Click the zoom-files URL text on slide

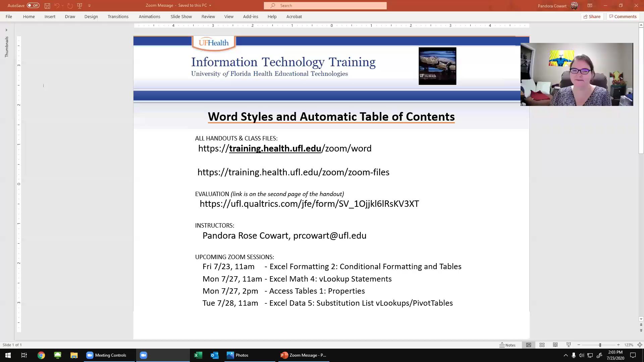pos(293,172)
